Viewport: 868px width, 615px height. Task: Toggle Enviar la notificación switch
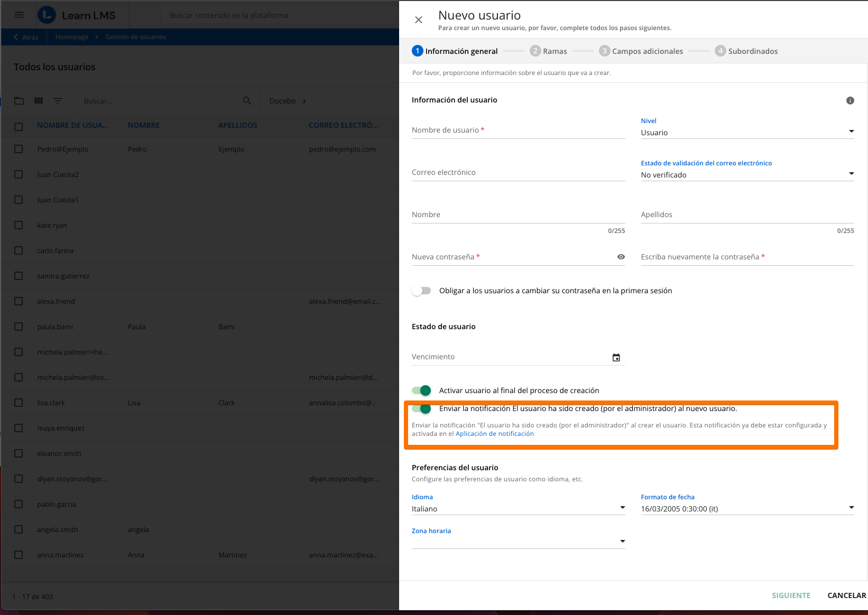tap(422, 408)
